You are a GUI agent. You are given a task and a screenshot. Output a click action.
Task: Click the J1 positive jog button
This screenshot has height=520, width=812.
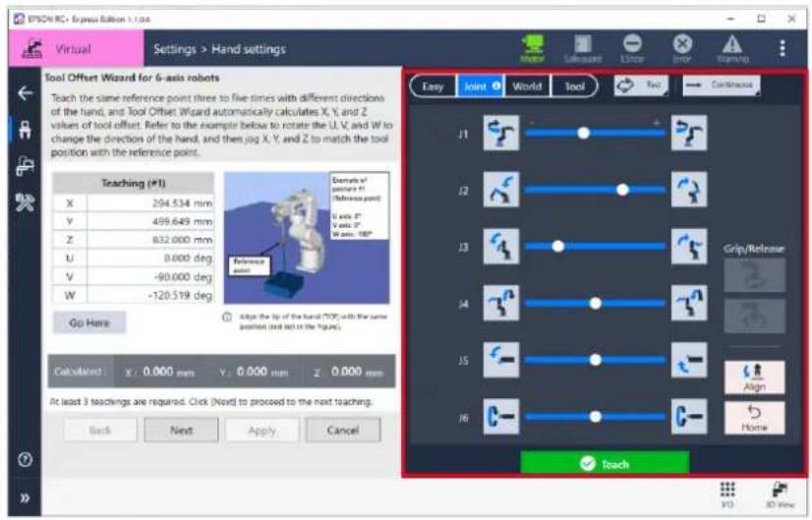(x=689, y=133)
